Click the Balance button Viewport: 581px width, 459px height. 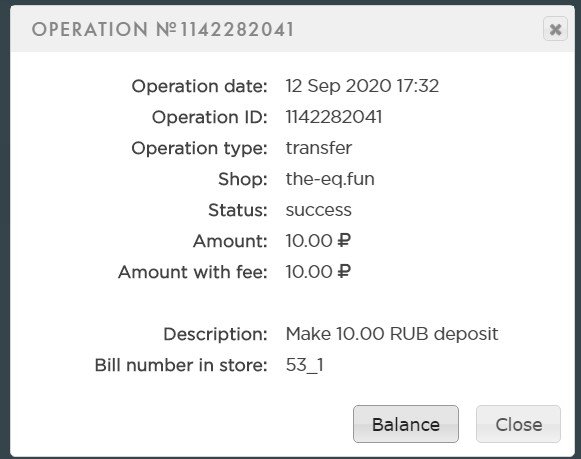pyautogui.click(x=406, y=424)
